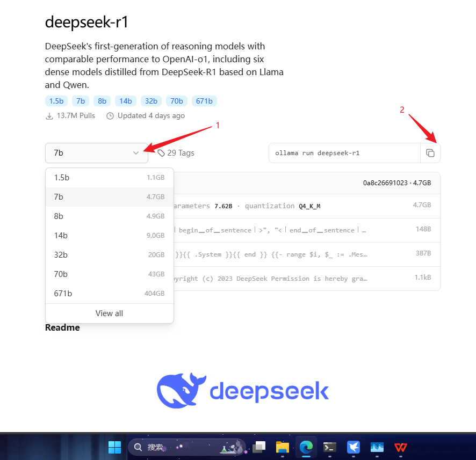Launch the terminal from the taskbar
The image size is (476, 460).
pyautogui.click(x=330, y=447)
